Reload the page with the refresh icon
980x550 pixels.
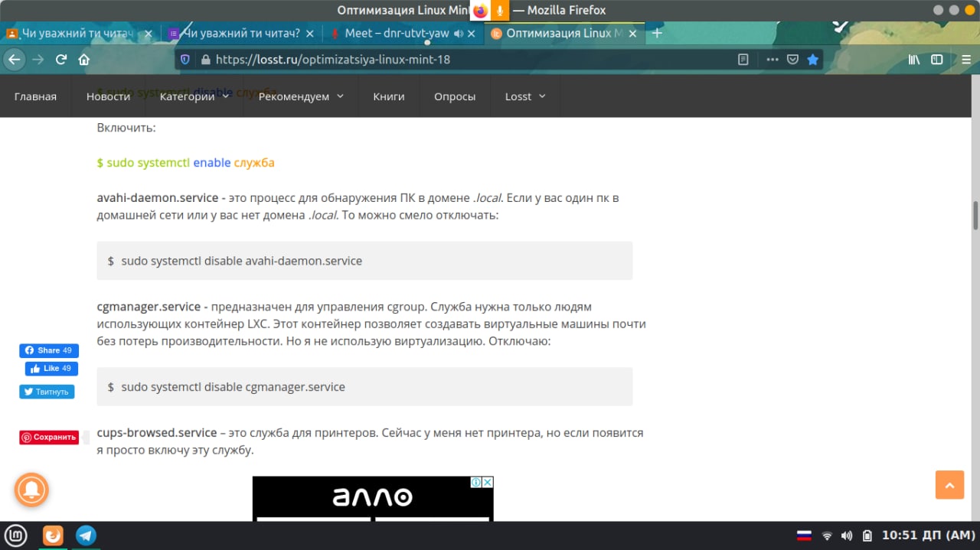[x=61, y=60]
